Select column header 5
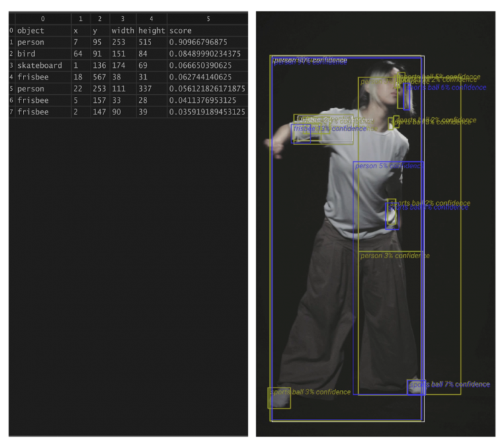The height and width of the screenshot is (448, 504). tap(208, 19)
